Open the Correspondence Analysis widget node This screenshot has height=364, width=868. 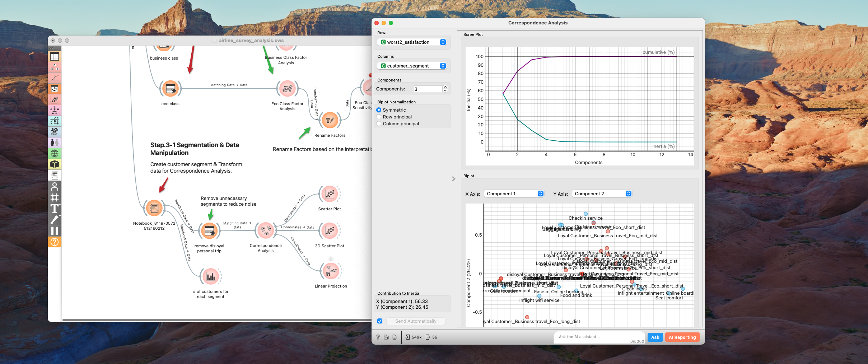tap(266, 230)
